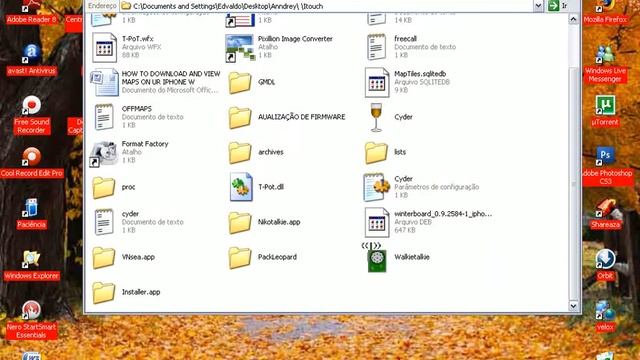
Task: Open the Installer.app folder icon
Action: pos(104,293)
